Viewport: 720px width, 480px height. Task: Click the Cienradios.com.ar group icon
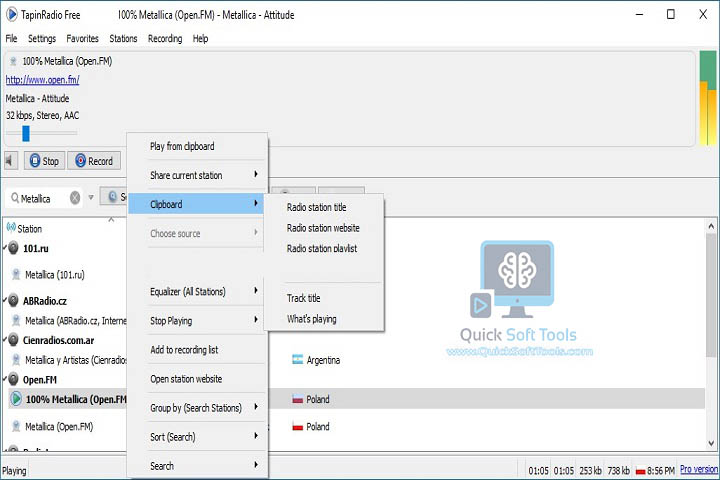(x=14, y=340)
